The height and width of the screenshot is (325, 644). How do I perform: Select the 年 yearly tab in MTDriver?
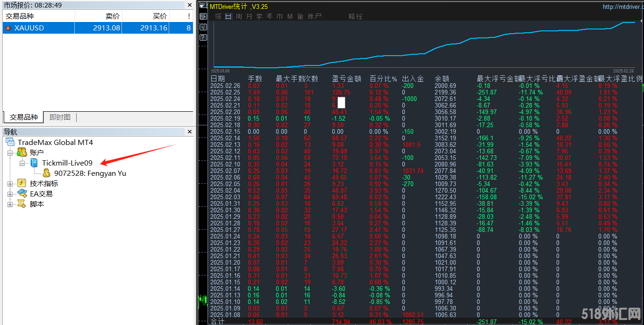tap(269, 16)
